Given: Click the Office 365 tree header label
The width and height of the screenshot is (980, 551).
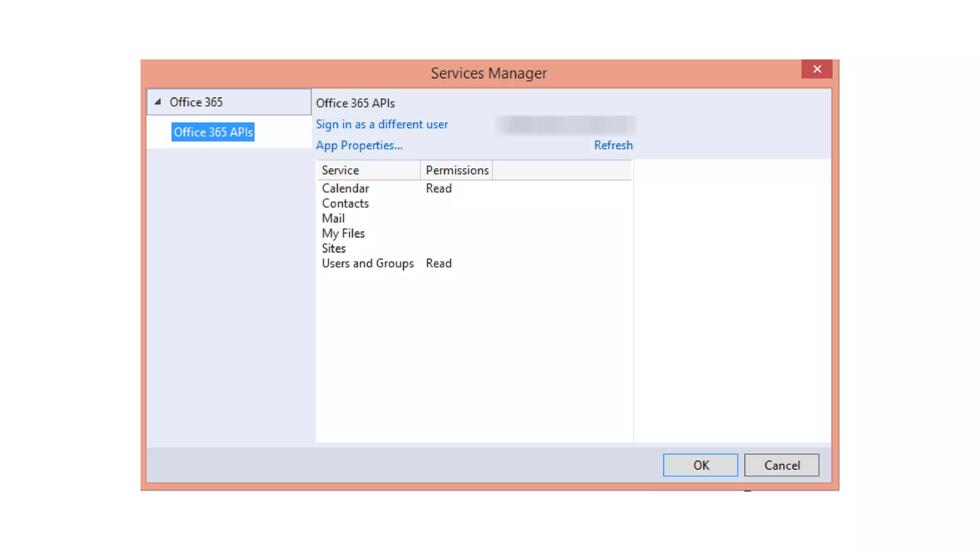Looking at the screenshot, I should (196, 102).
